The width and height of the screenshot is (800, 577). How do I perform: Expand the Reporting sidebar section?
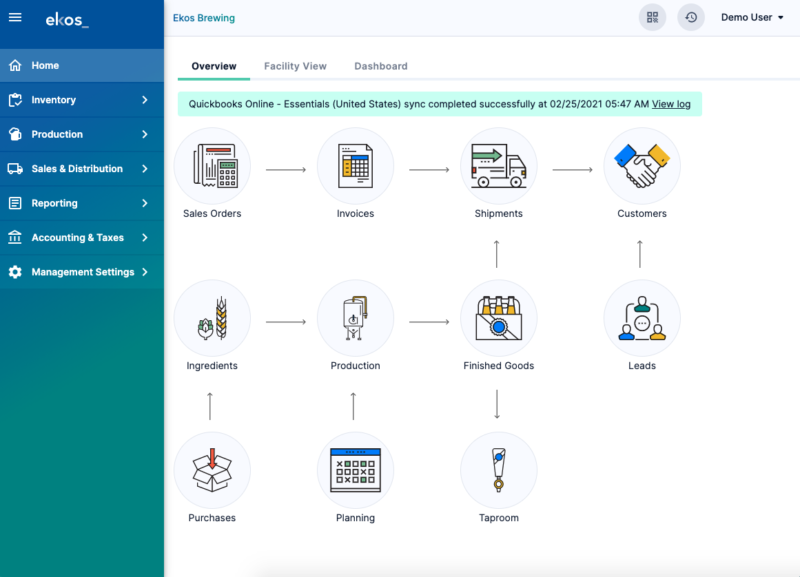[x=82, y=202]
